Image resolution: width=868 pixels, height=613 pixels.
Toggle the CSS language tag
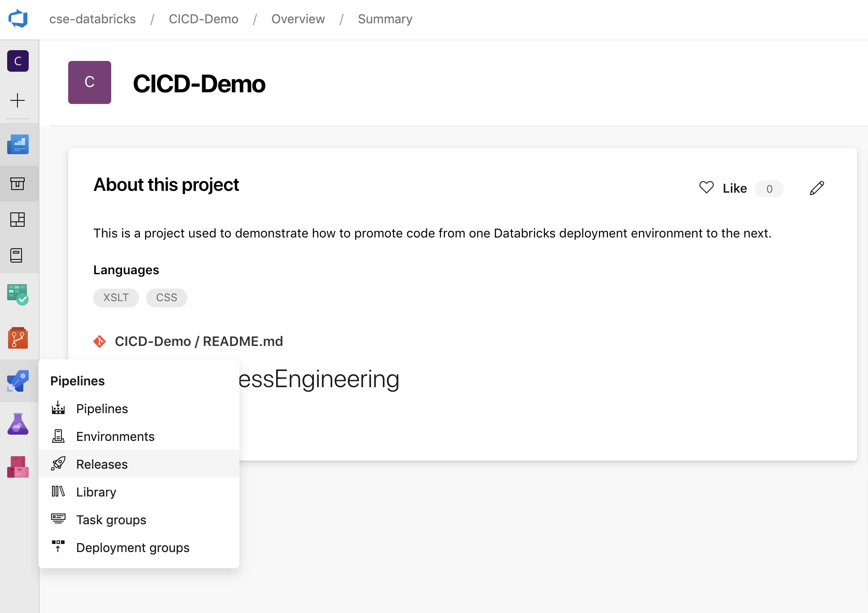click(x=166, y=297)
